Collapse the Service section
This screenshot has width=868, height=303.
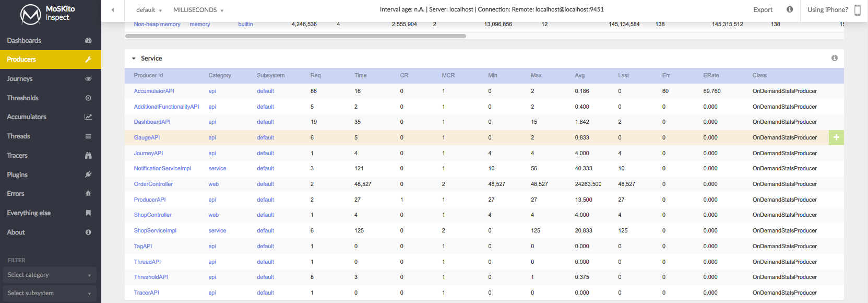134,59
